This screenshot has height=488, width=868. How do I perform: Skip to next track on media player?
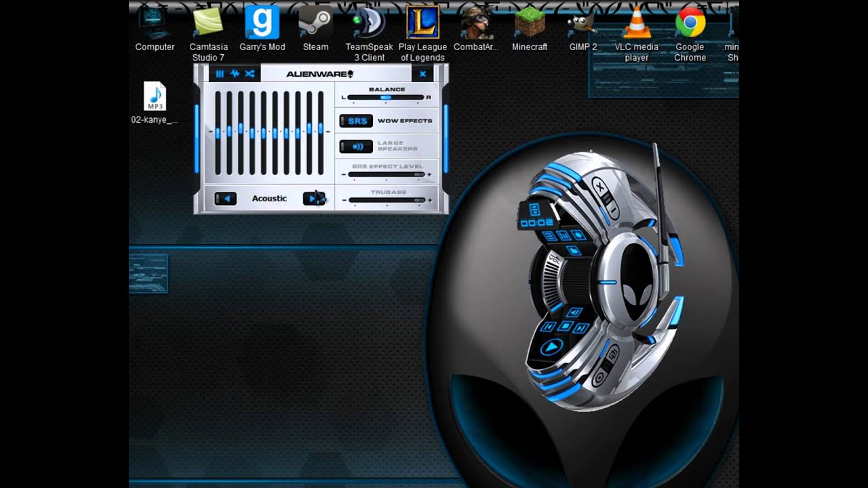[x=581, y=329]
